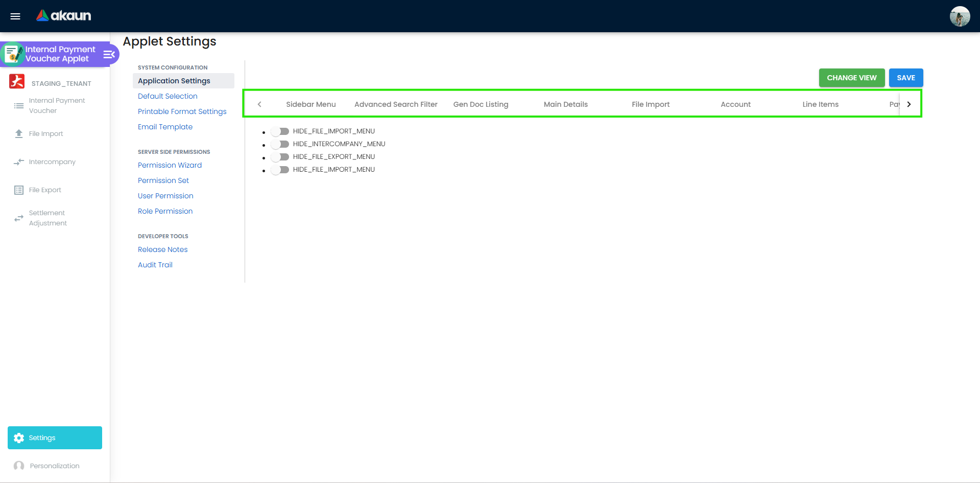Enable the HIDE_INTERCOMPANY_MENU toggle
980x483 pixels.
coord(280,144)
